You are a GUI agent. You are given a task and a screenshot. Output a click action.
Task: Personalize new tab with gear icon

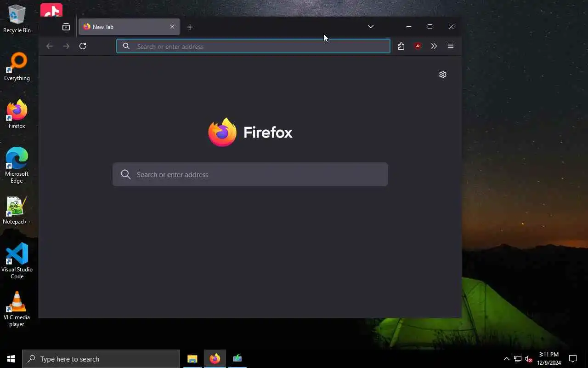tap(443, 75)
